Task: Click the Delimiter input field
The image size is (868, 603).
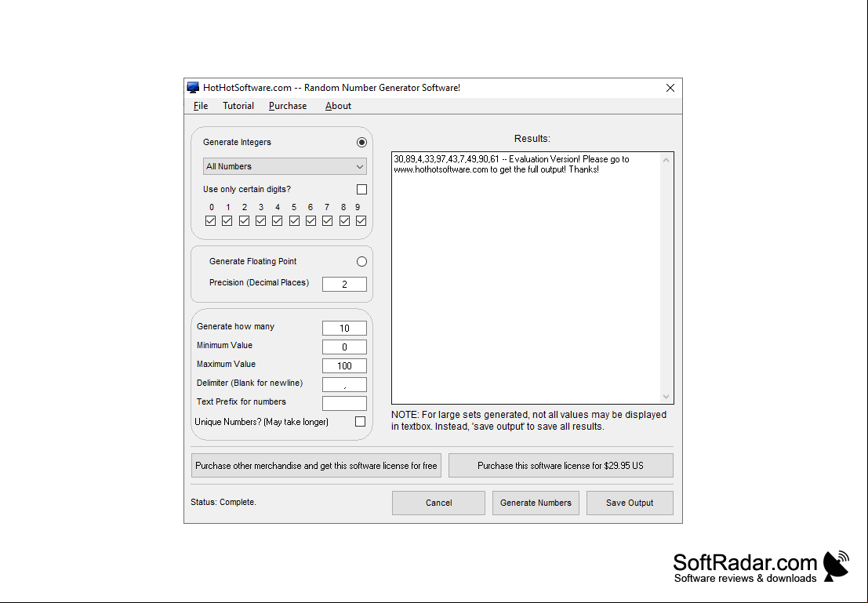Action: (344, 385)
